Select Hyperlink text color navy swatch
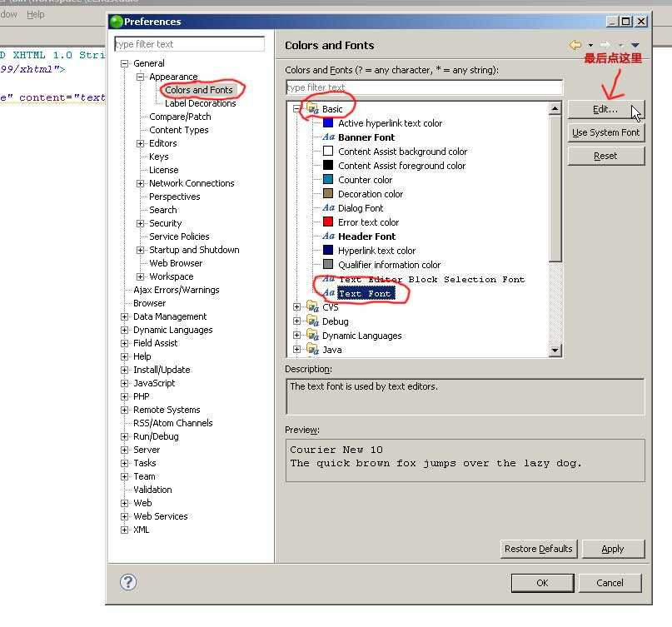 328,251
